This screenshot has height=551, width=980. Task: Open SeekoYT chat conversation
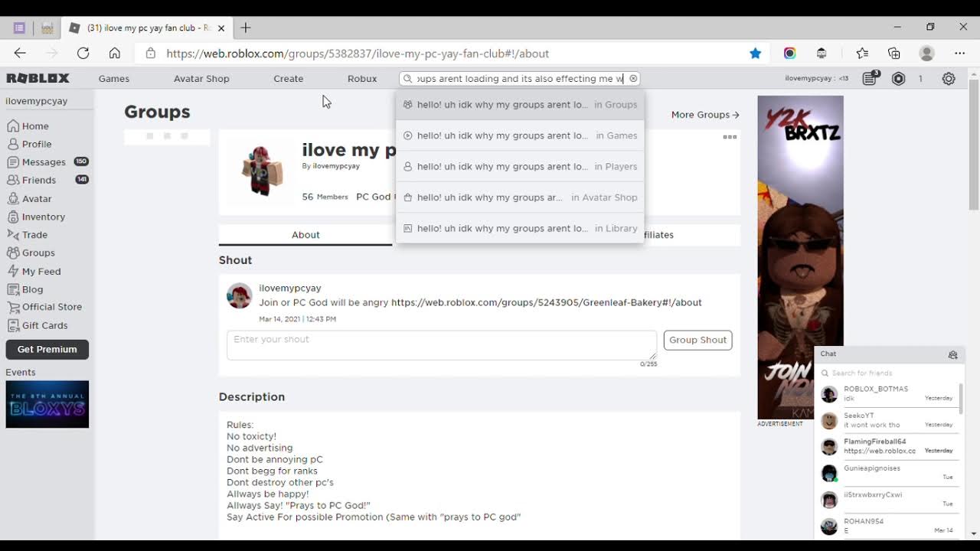tap(888, 420)
